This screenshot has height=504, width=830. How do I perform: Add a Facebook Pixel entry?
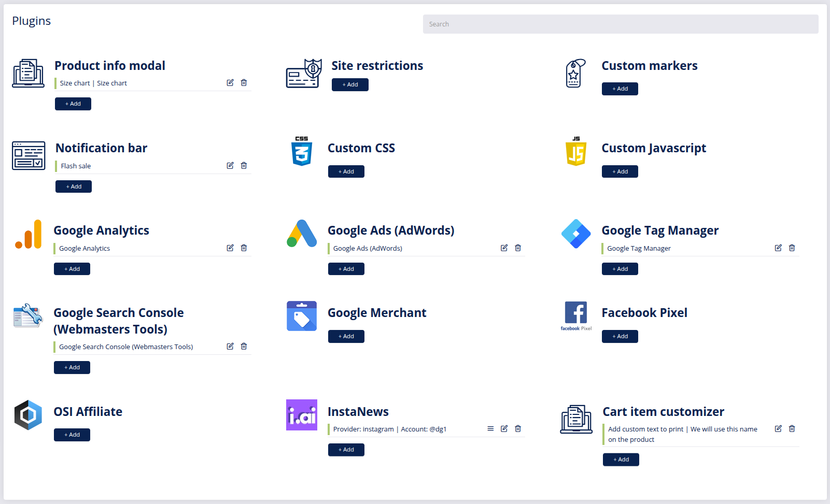point(620,336)
